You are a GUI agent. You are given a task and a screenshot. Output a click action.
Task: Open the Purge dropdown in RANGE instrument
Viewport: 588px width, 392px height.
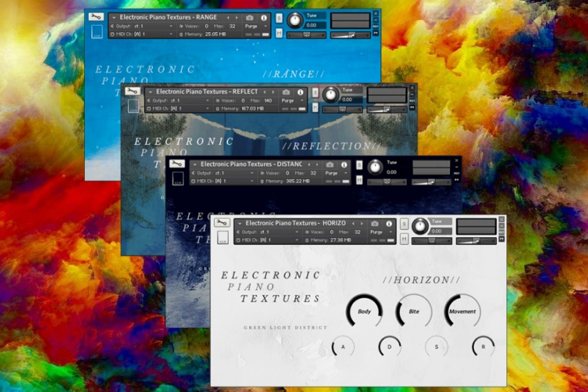pyautogui.click(x=256, y=26)
